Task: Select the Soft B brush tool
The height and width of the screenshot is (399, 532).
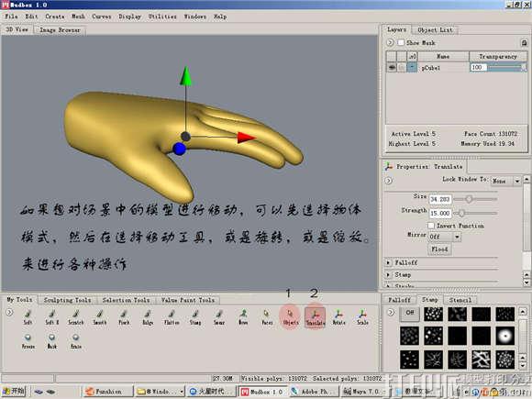Action: click(52, 317)
